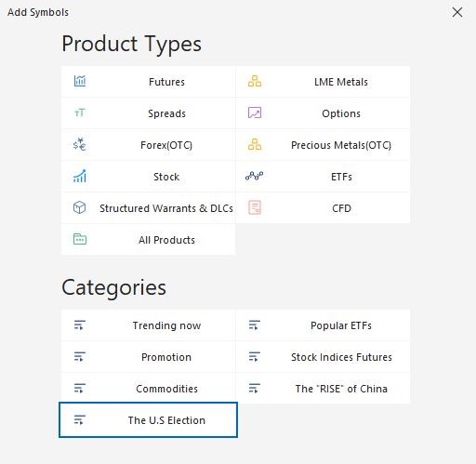Click the Spreads icon
476x464 pixels.
(80, 113)
